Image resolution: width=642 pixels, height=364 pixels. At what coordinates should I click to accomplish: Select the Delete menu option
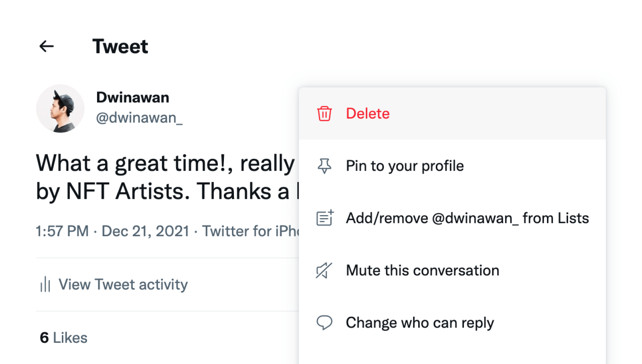(x=368, y=113)
